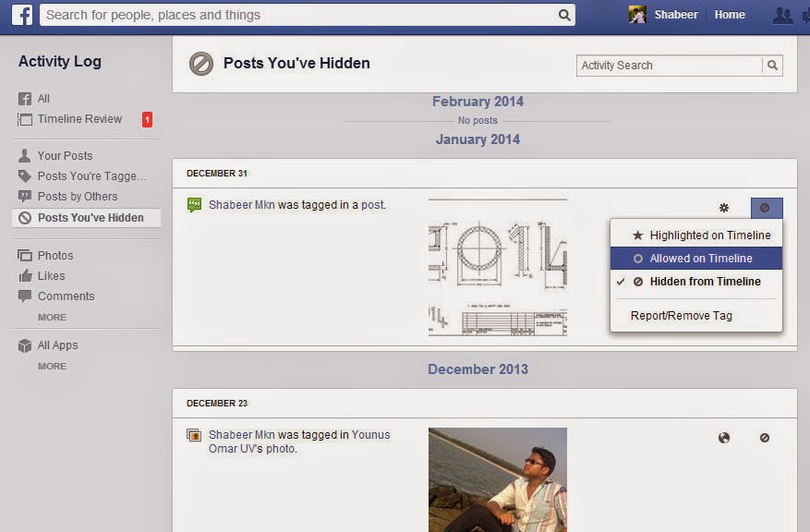Go to Home in top bar

click(730, 15)
